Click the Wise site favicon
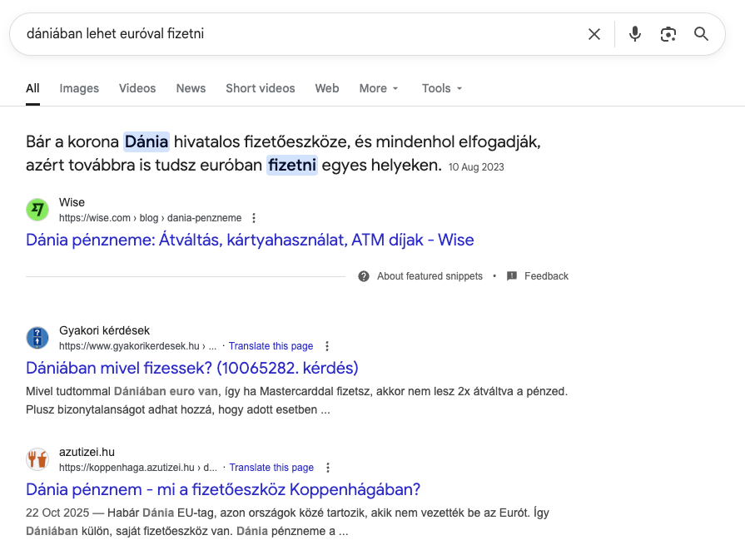 (37, 210)
